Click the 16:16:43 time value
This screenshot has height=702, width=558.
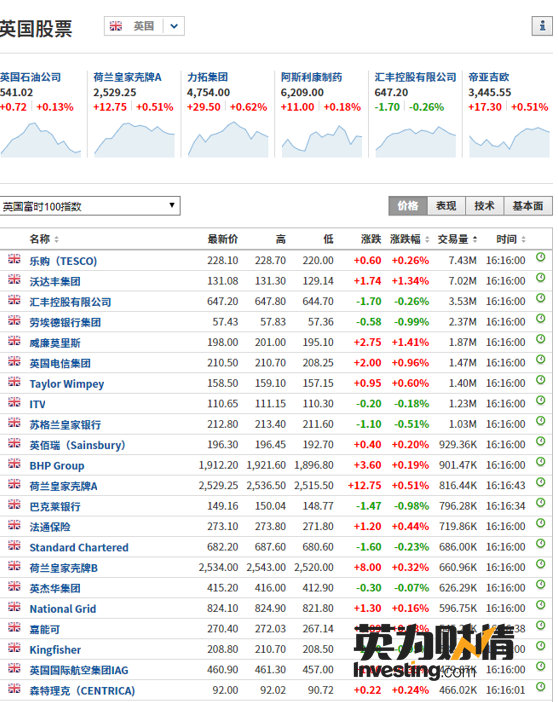[506, 486]
